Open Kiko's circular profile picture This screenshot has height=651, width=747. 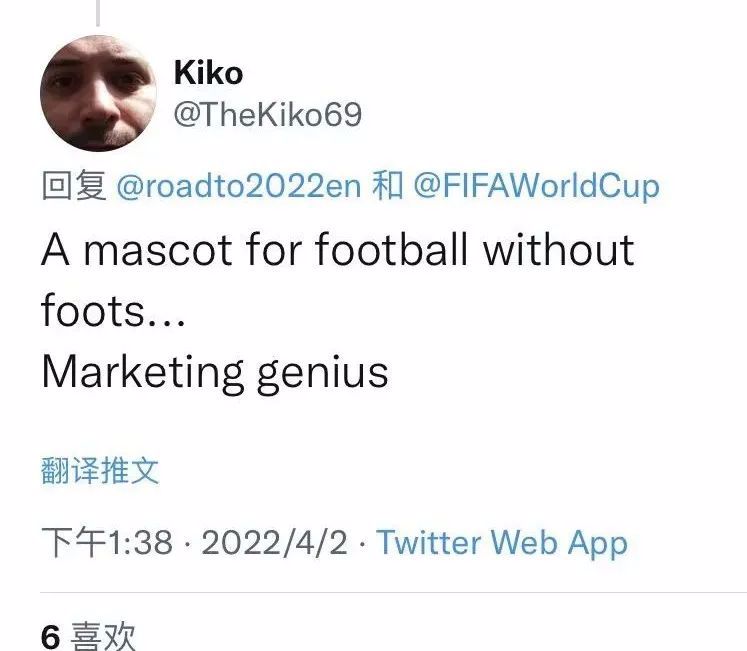98,93
